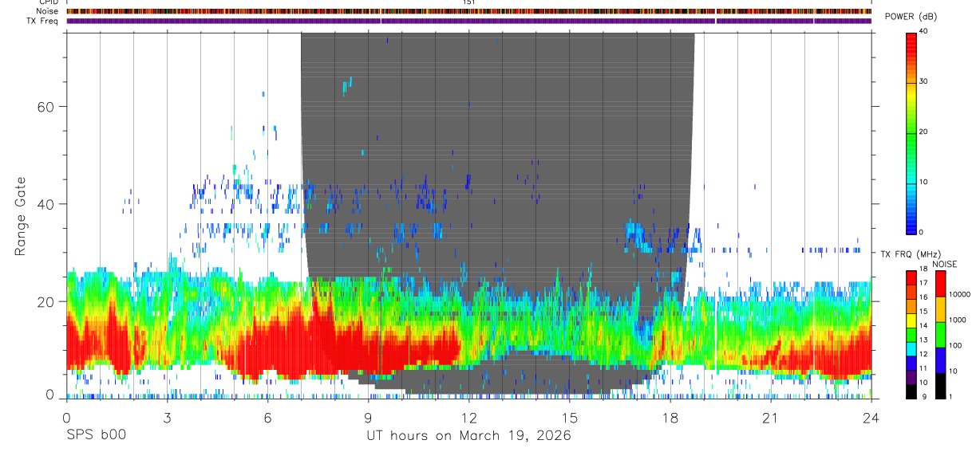Click the 'UT hours on March 19, 2026' label
The image size is (980, 452).
(x=468, y=435)
